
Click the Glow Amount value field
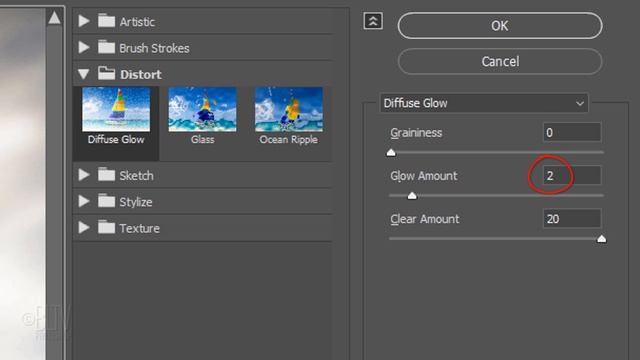(572, 176)
